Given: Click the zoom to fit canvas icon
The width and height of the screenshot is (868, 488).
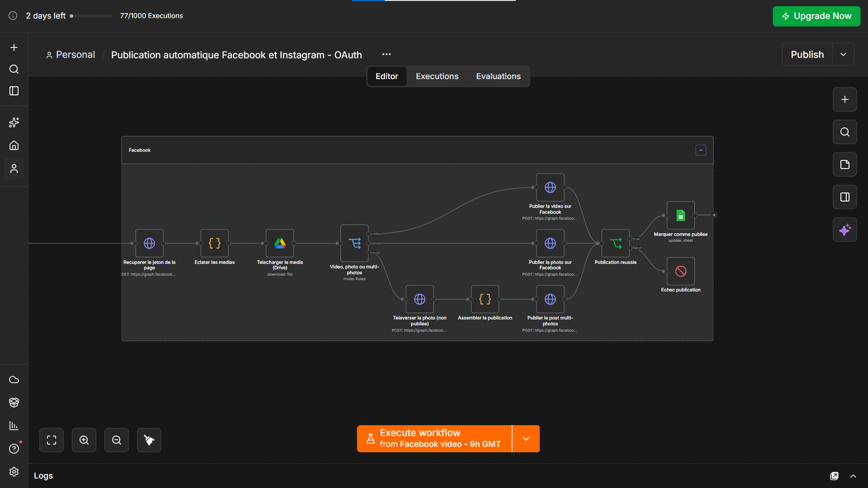Looking at the screenshot, I should (x=52, y=440).
